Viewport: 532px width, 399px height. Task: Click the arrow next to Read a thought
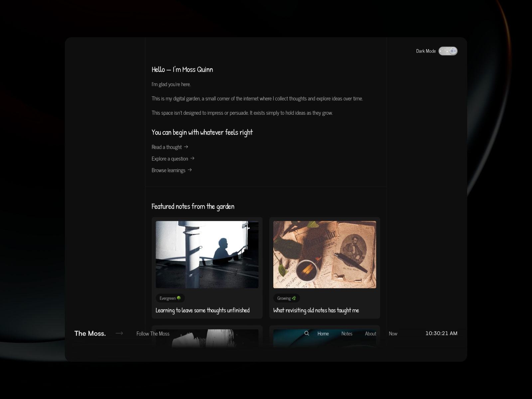pos(186,147)
